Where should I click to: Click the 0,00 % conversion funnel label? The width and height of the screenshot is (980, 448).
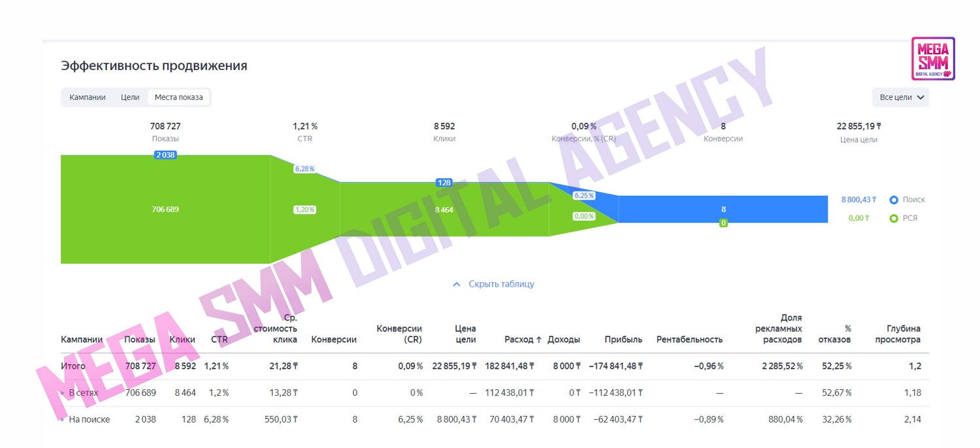tap(583, 216)
